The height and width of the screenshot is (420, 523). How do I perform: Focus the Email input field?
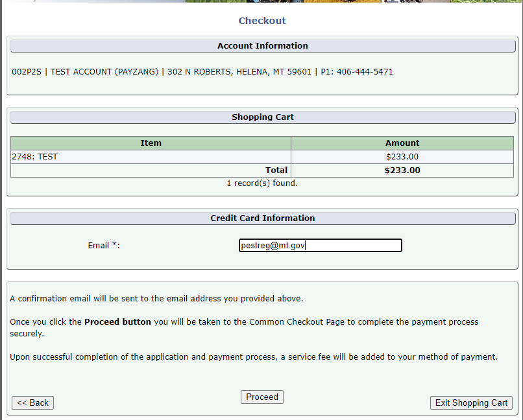[x=321, y=246]
